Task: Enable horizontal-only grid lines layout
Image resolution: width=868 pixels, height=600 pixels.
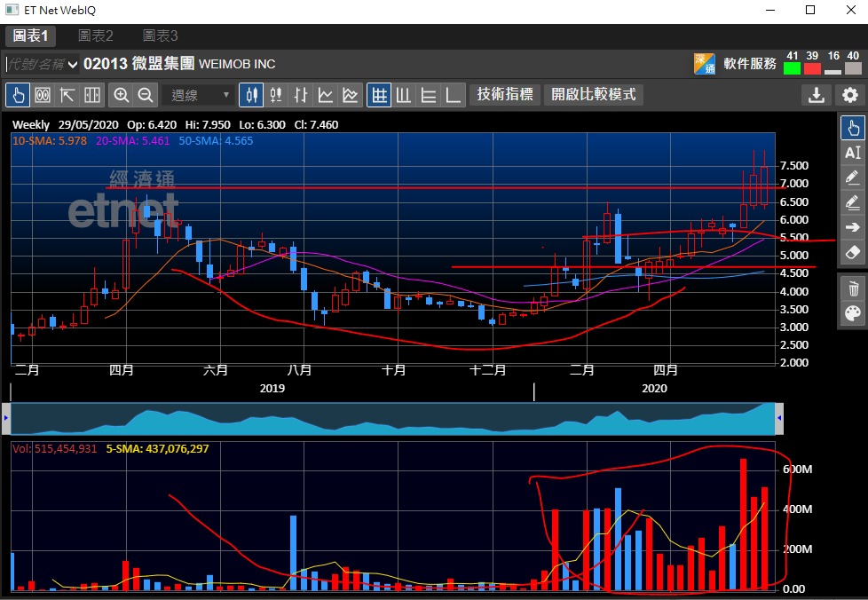Action: (429, 95)
